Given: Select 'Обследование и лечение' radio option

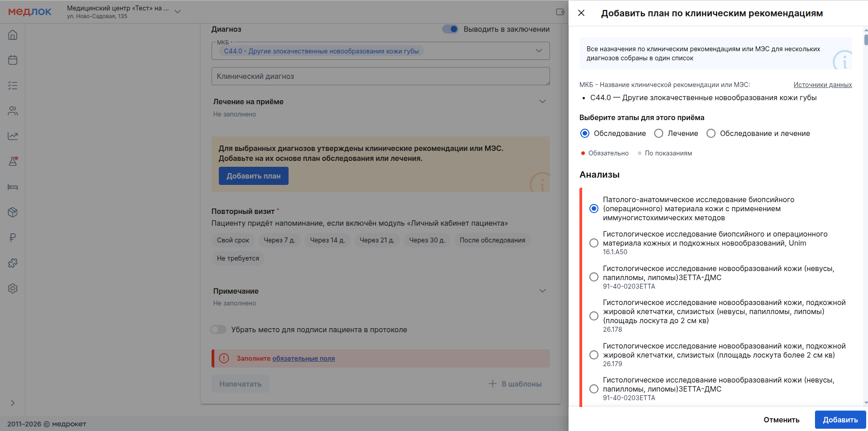Looking at the screenshot, I should (x=711, y=133).
